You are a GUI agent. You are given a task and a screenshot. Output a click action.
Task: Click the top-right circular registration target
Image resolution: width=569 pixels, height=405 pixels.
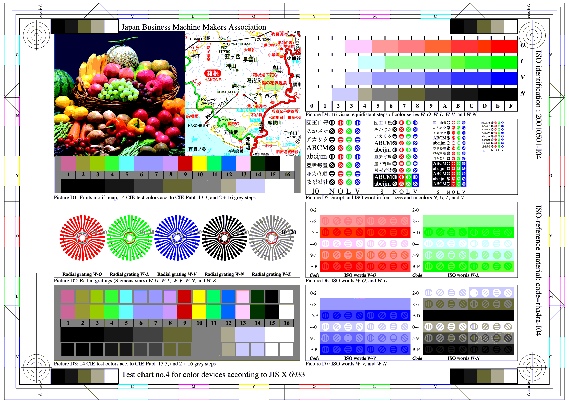coord(532,35)
